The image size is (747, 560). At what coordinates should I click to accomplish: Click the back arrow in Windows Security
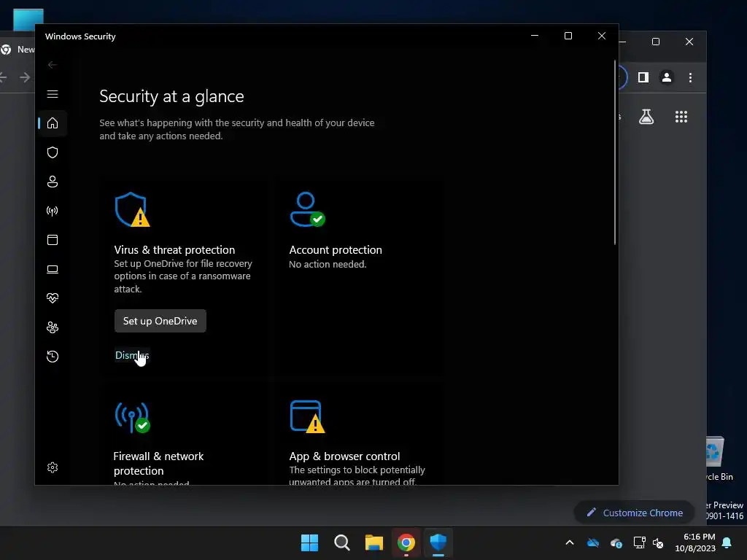(x=53, y=65)
